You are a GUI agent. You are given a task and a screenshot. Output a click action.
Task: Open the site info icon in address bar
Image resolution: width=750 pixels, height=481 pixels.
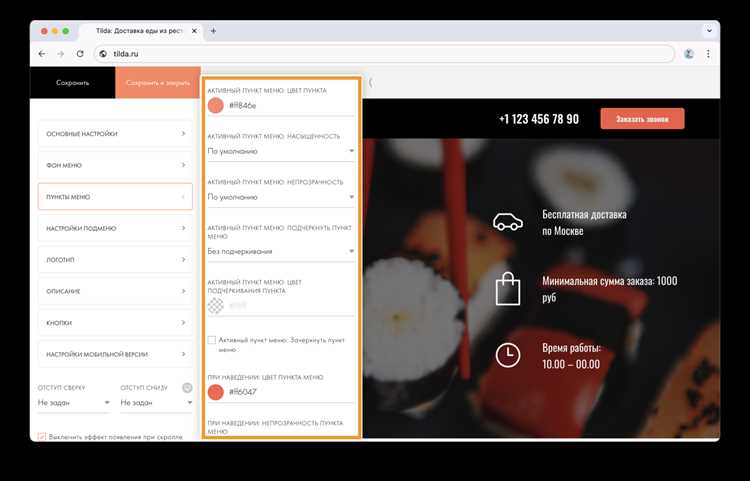coord(103,54)
